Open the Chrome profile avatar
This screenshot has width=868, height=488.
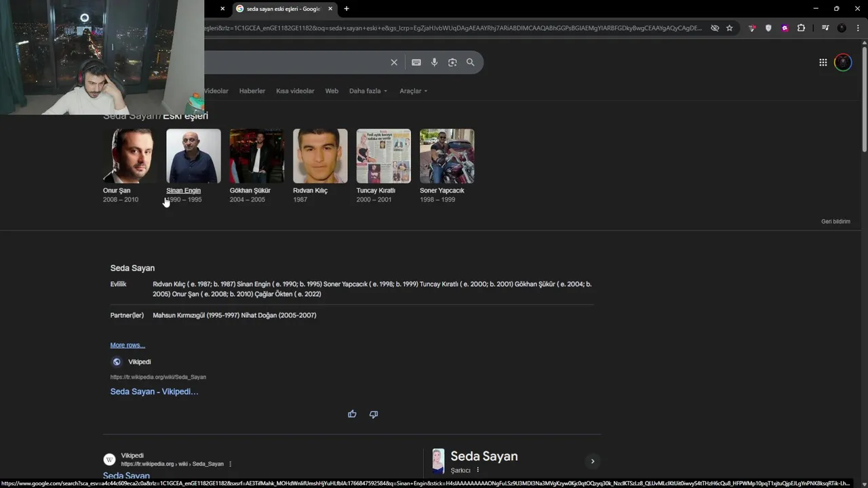842,28
